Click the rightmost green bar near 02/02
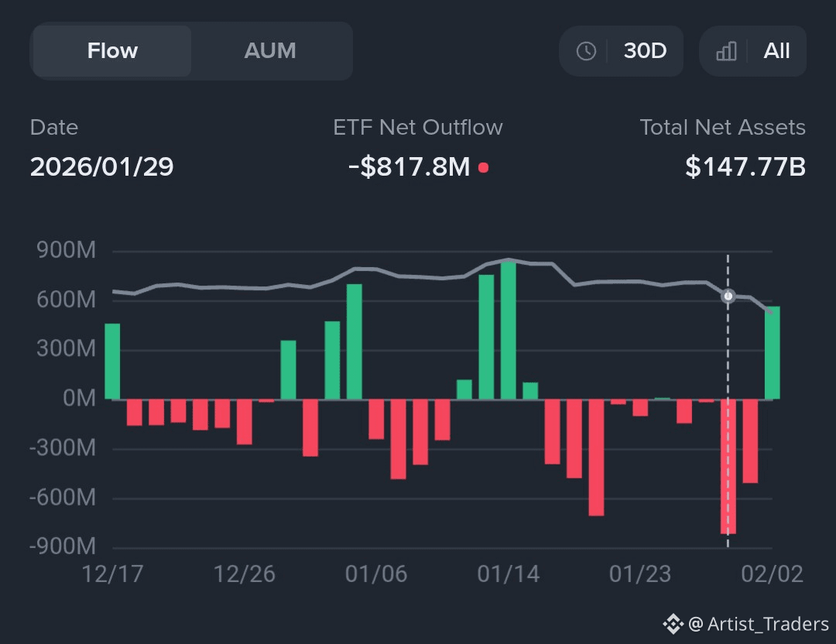 pyautogui.click(x=772, y=353)
